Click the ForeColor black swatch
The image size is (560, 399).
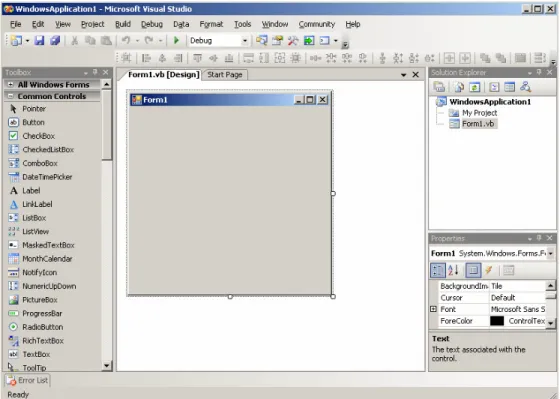coord(497,321)
